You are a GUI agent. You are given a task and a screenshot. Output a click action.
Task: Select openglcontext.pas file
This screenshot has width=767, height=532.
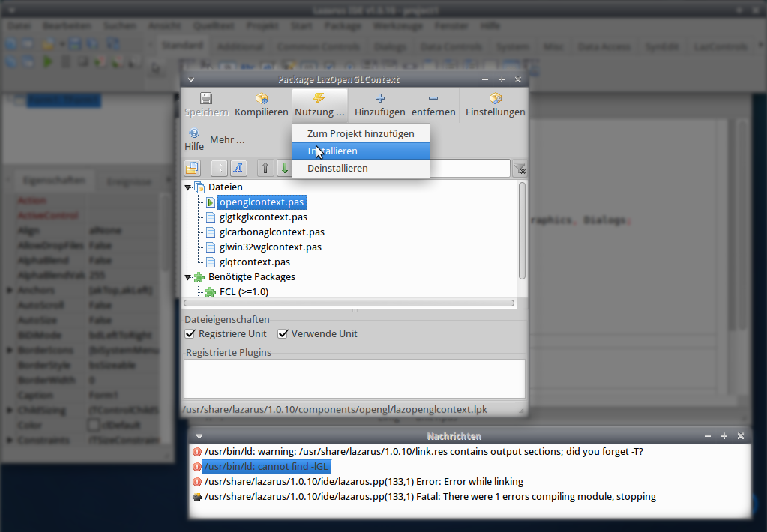(x=262, y=202)
